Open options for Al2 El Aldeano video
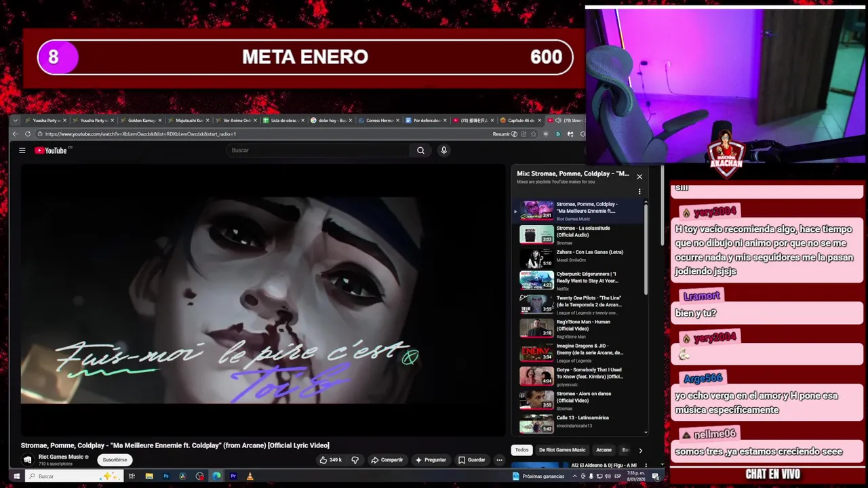The width and height of the screenshot is (868, 488). tap(645, 466)
